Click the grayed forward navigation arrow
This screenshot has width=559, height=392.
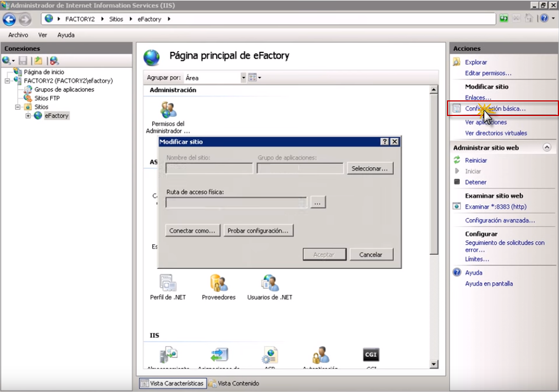click(25, 20)
